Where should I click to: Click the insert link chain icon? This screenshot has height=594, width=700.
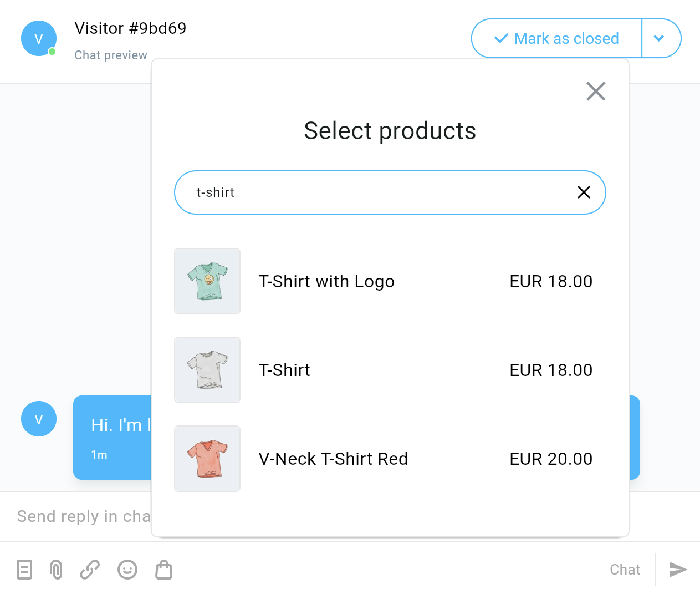point(90,570)
